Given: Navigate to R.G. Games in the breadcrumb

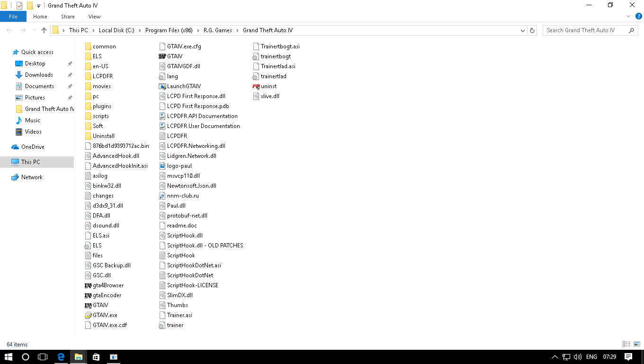Looking at the screenshot, I should pos(218,30).
